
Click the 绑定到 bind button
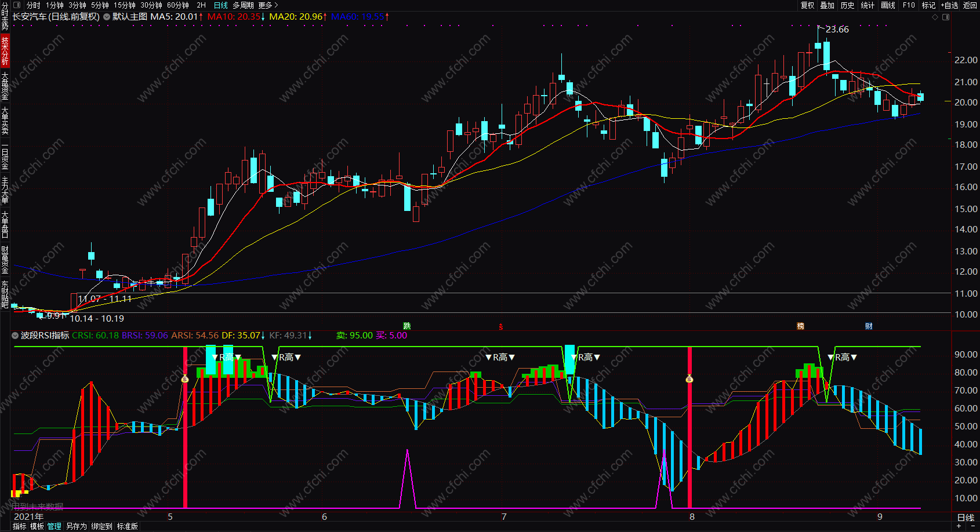pos(101,526)
